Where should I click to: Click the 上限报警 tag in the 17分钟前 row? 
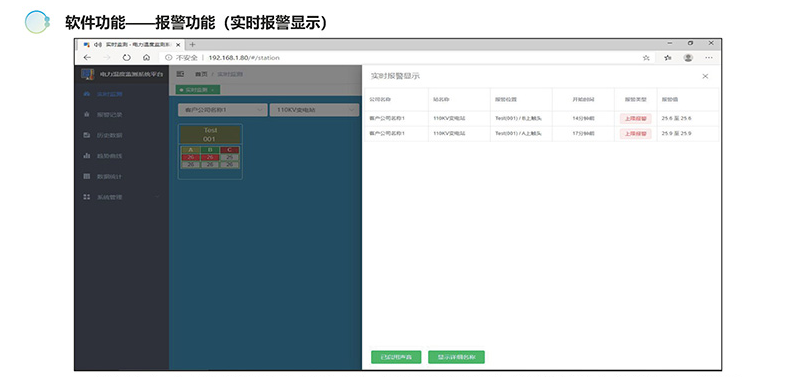click(635, 134)
